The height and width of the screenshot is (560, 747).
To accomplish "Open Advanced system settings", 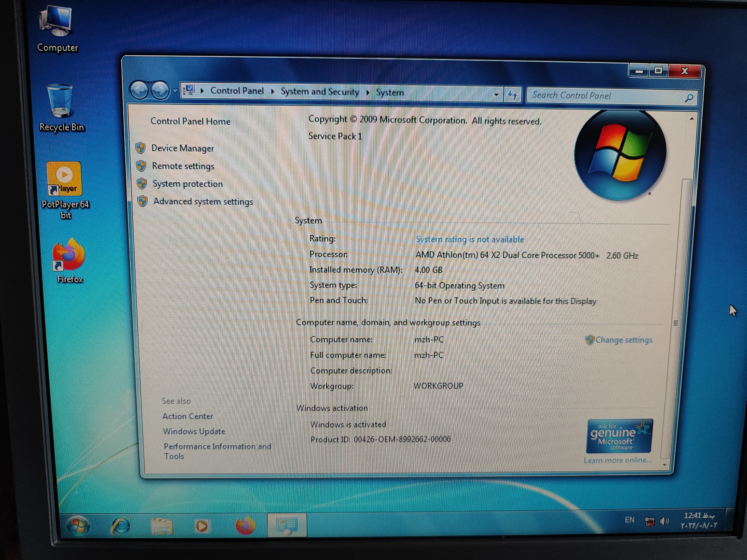I will click(x=203, y=202).
